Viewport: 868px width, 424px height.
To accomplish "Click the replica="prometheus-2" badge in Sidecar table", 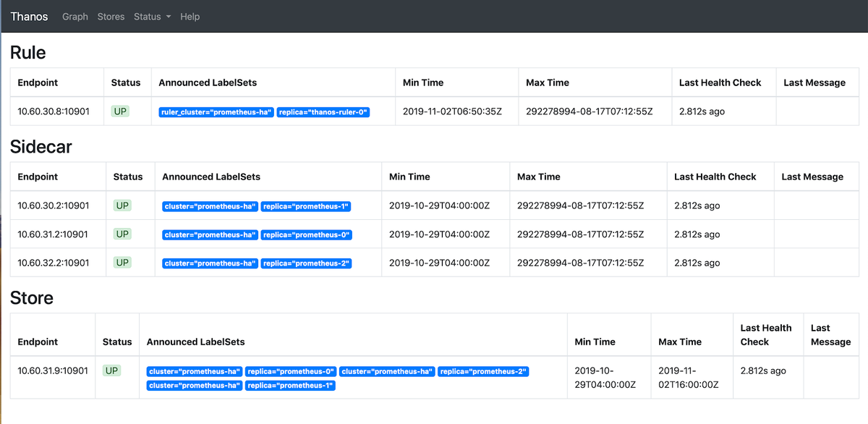I will tap(306, 263).
